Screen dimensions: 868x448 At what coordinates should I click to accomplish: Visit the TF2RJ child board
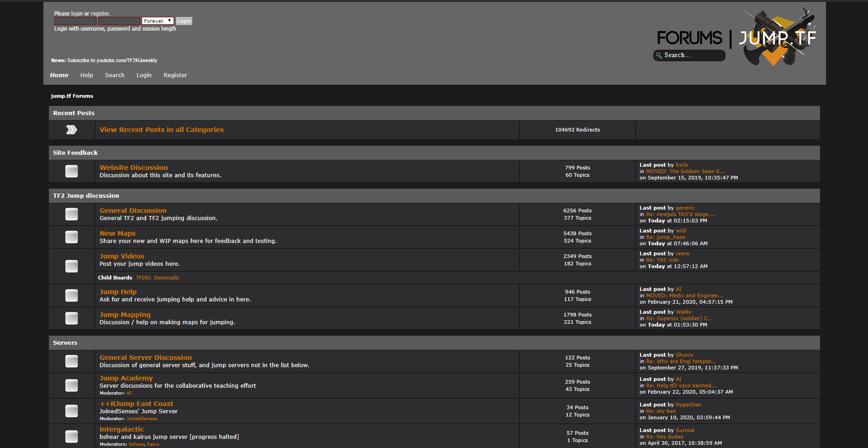143,277
